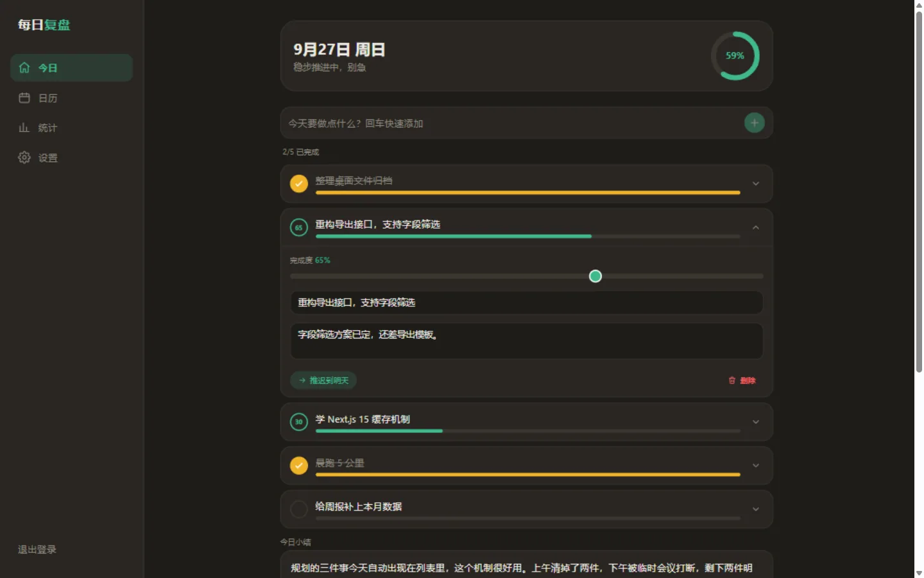Uncheck the 晨跑 5 公里 task
Screen dimensions: 924x578
click(299, 466)
